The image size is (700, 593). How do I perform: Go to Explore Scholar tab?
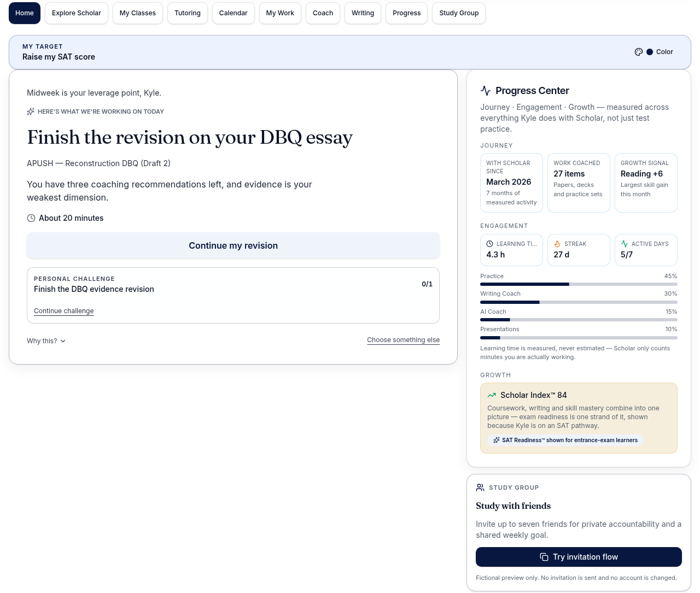(77, 13)
